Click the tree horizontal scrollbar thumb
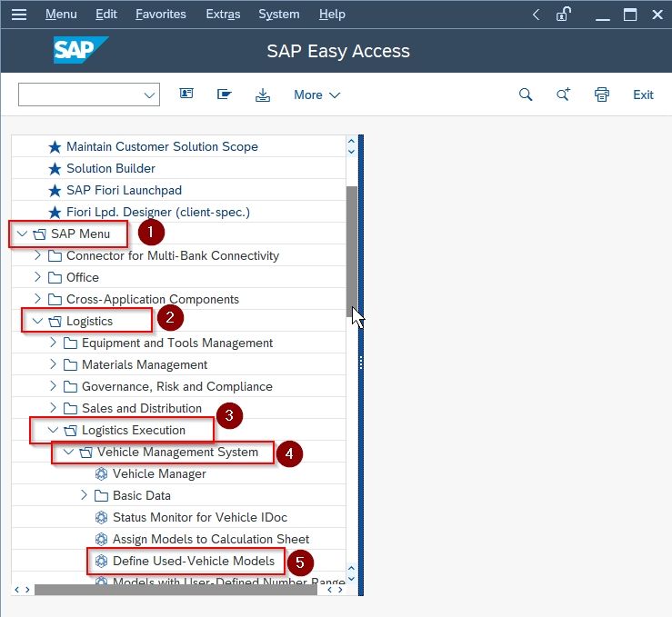This screenshot has height=617, width=672. coord(176,590)
